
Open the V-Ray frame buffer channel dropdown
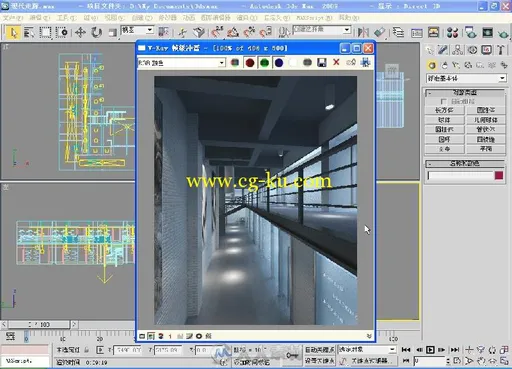click(x=181, y=62)
